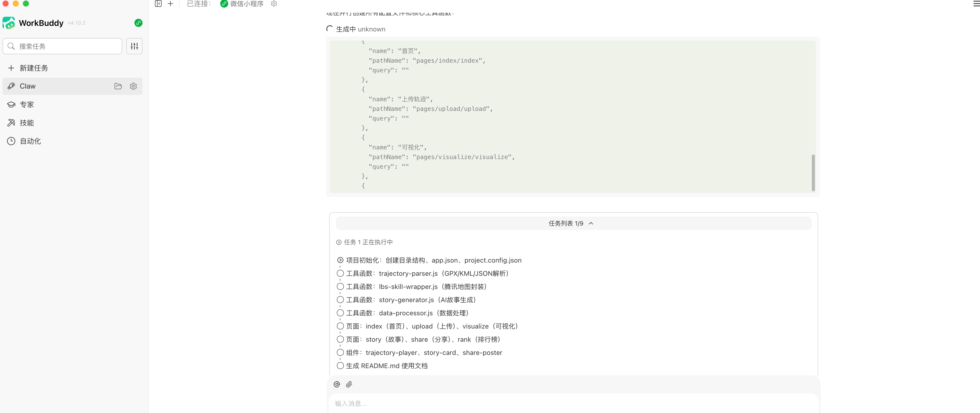Click the plus icon in top bar
The image size is (980, 413).
(x=170, y=4)
